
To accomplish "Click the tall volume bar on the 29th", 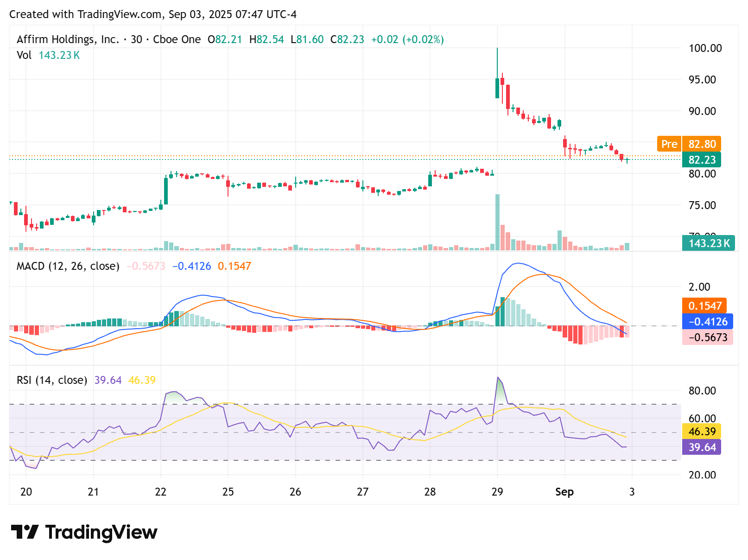I will (x=497, y=222).
